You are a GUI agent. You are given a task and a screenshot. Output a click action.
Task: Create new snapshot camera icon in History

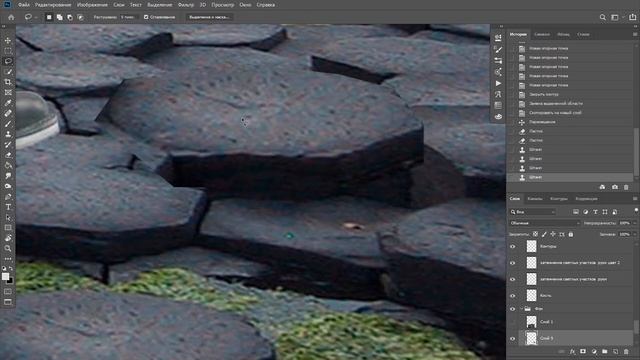click(615, 187)
